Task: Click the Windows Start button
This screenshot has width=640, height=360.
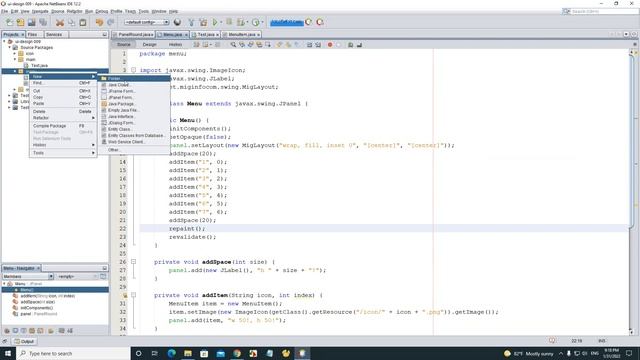Action: 8,353
